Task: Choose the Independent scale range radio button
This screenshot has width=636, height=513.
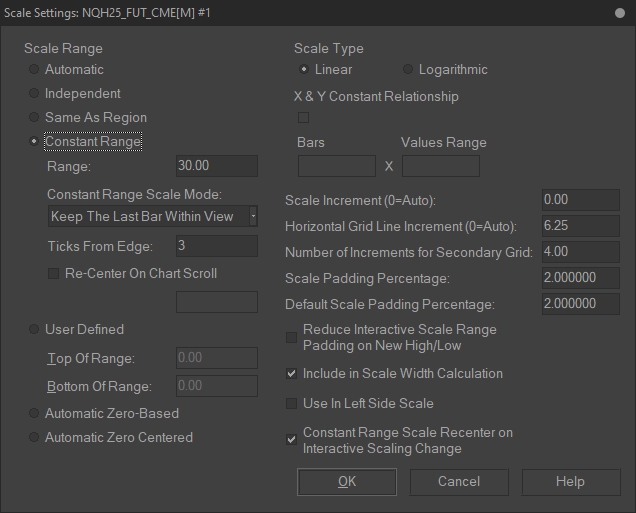Action: pos(35,94)
